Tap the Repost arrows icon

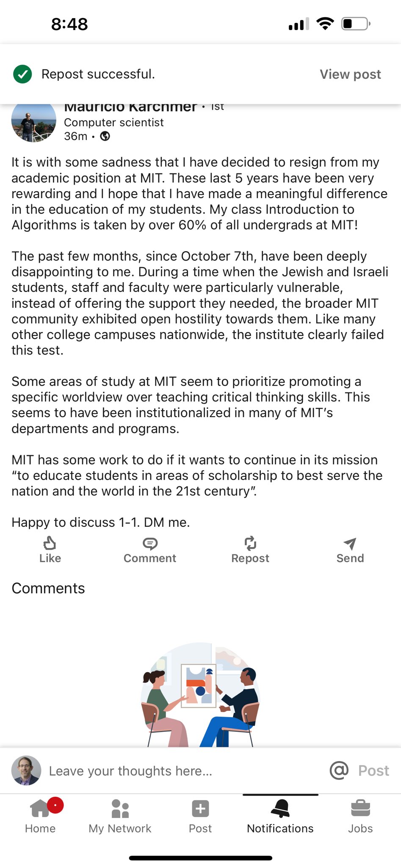coord(250,543)
